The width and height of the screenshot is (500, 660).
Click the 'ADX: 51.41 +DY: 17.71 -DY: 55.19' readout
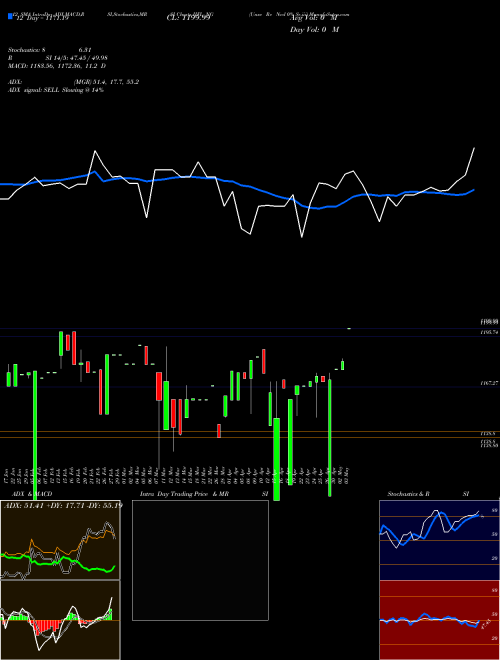coord(63,505)
